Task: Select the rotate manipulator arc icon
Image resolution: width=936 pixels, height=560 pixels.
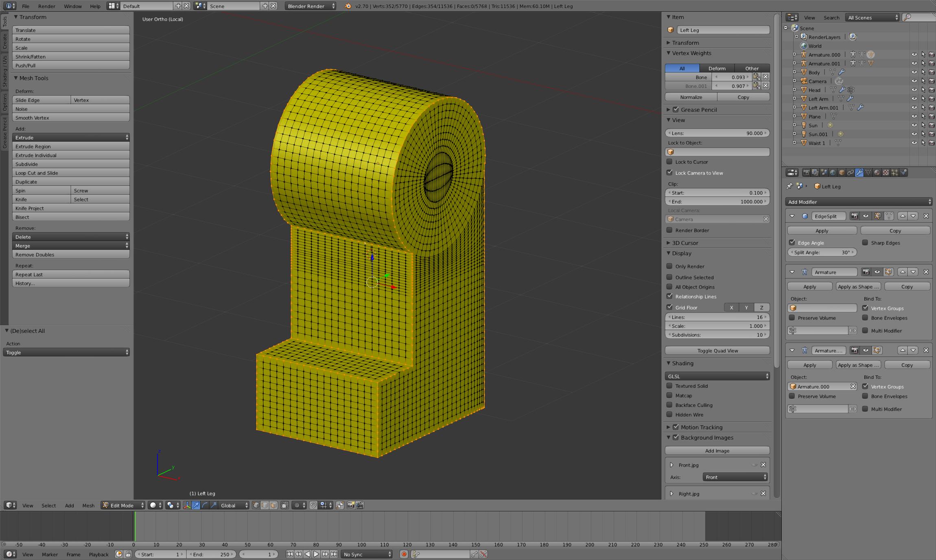Action: (x=205, y=505)
